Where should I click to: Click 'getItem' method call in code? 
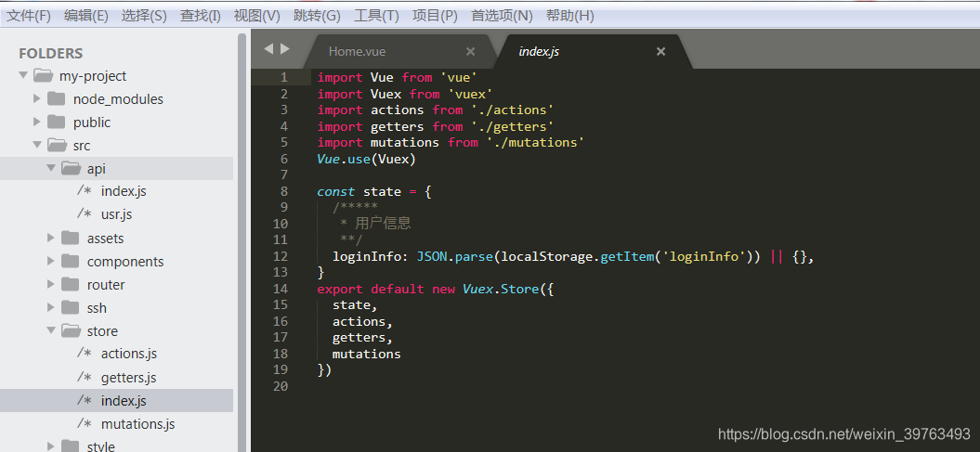(x=627, y=256)
